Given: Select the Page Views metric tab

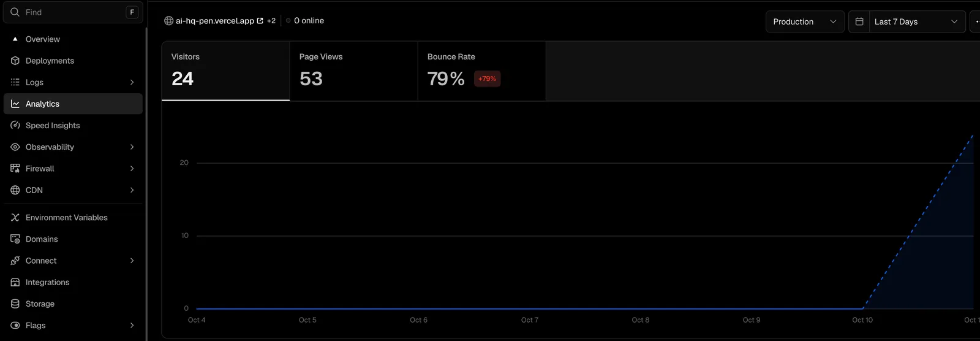Looking at the screenshot, I should [x=353, y=71].
